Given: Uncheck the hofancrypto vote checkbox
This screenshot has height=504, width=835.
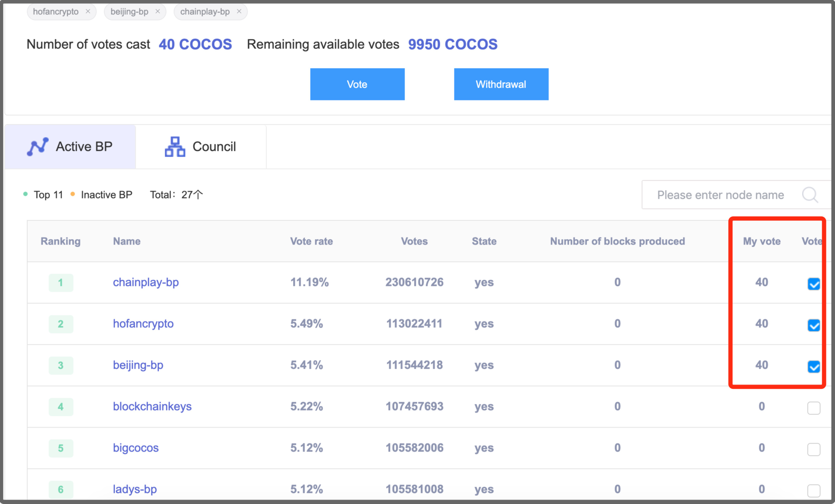Looking at the screenshot, I should tap(813, 325).
